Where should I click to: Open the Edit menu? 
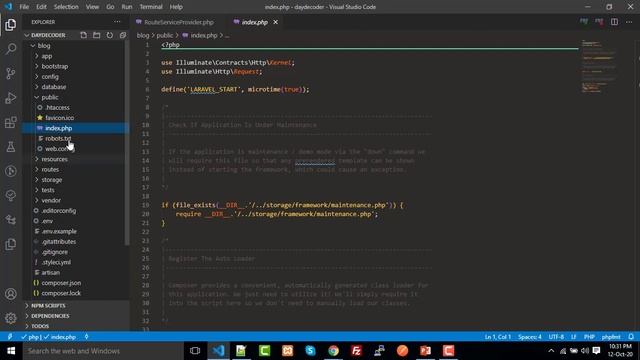coord(41,7)
